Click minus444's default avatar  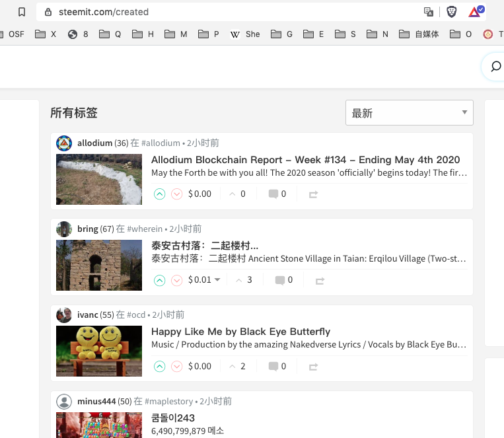click(64, 402)
